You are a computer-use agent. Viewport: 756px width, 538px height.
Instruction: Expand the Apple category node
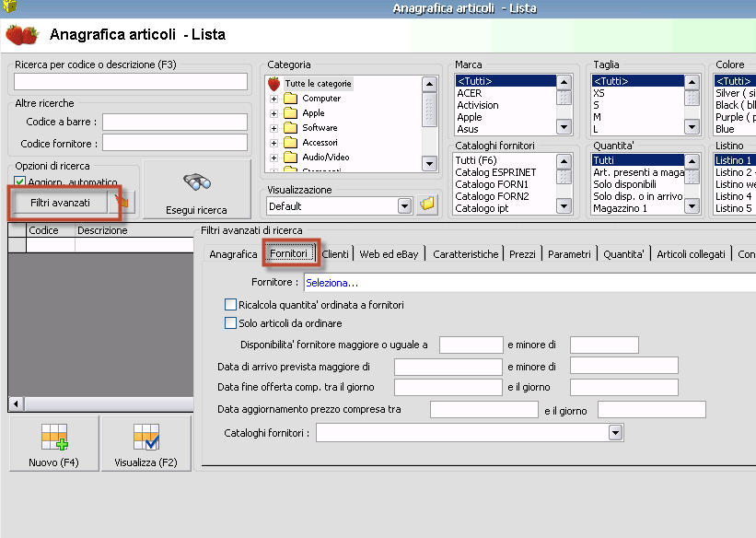[273, 114]
